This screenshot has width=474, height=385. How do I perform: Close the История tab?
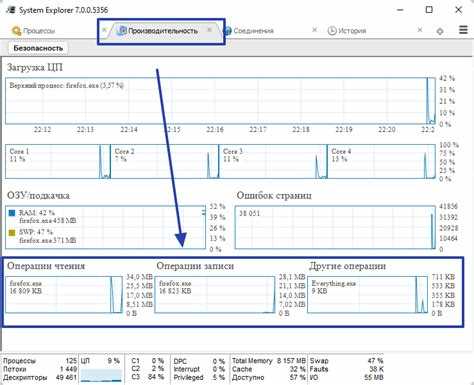point(420,30)
